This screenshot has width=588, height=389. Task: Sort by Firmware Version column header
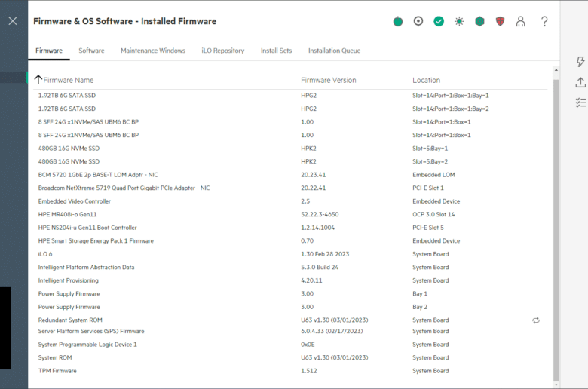click(x=329, y=80)
